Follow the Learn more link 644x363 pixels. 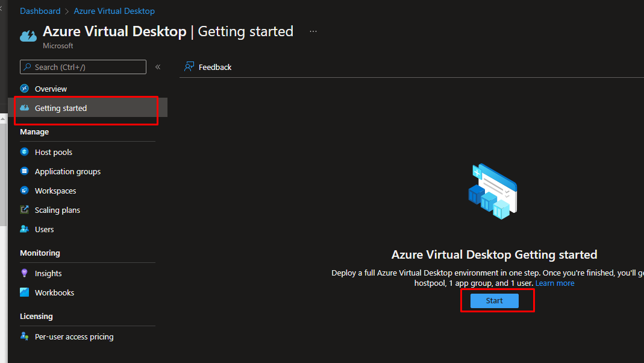(555, 283)
